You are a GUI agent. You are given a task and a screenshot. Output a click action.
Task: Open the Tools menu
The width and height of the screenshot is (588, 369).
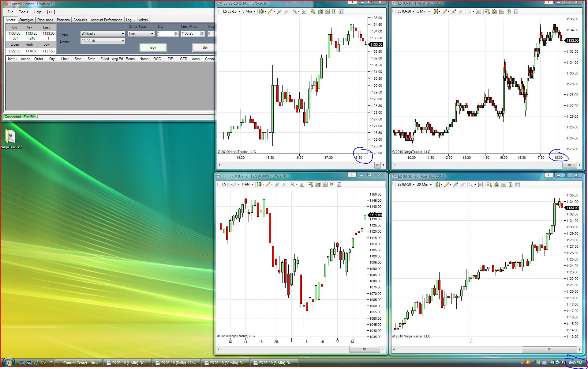(x=23, y=12)
